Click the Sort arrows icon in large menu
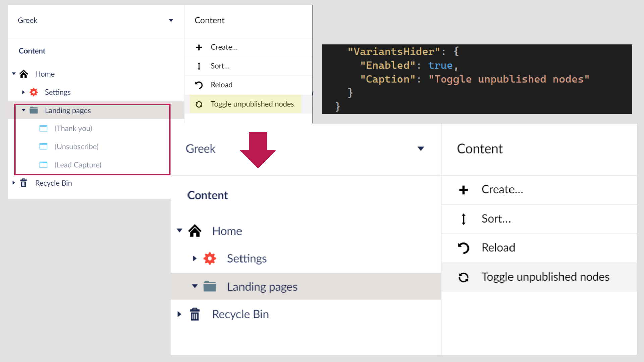 coord(463,219)
